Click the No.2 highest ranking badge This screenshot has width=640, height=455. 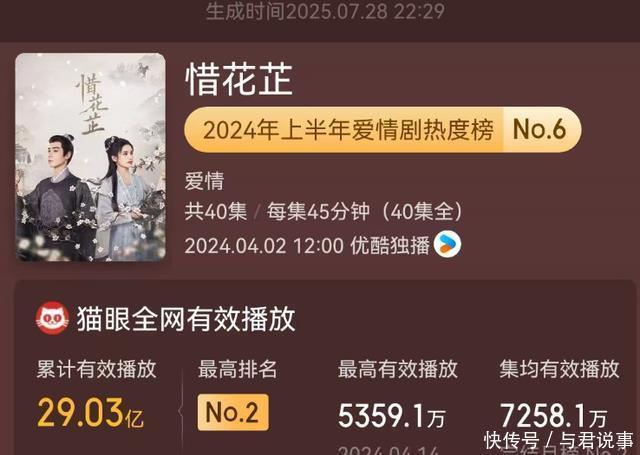click(x=233, y=412)
